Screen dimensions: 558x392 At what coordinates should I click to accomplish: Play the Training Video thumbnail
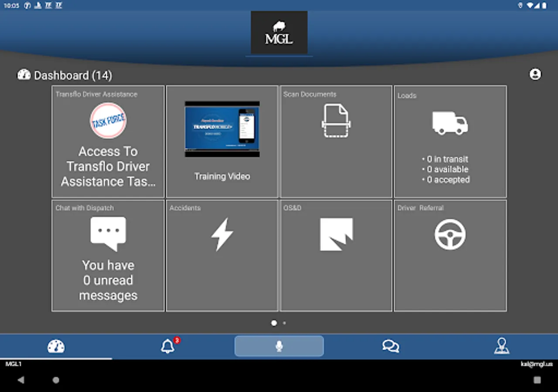click(222, 129)
